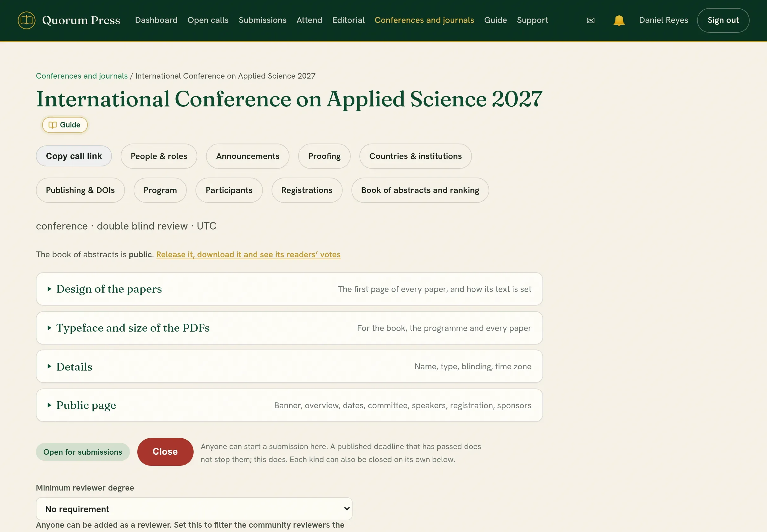Screen dimensions: 767x532
Task: Open the Participants page
Action: [229, 190]
